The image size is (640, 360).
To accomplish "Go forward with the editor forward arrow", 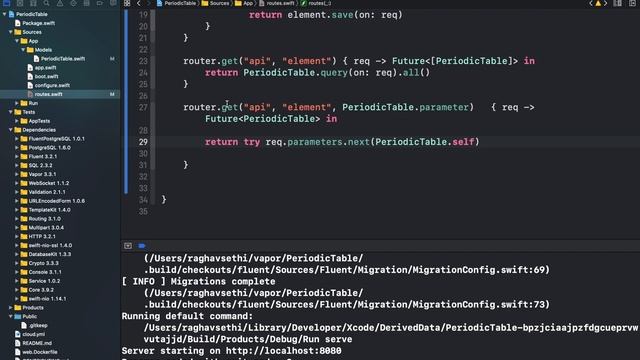I will coord(148,3).
